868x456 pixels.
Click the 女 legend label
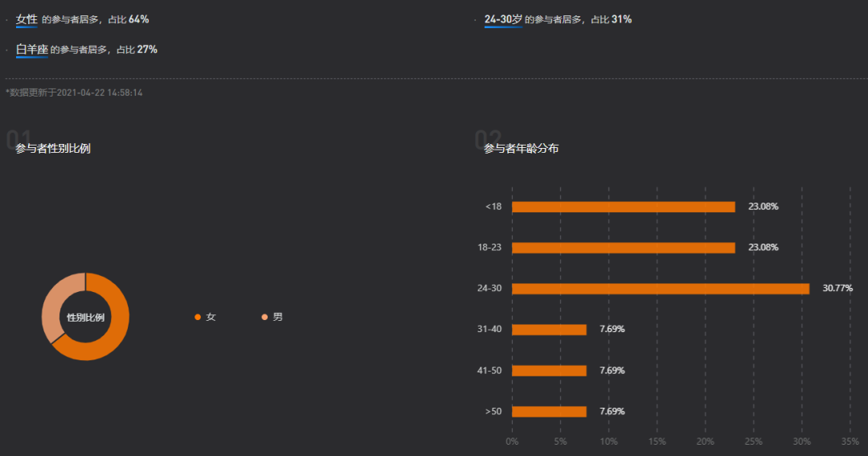tap(211, 317)
